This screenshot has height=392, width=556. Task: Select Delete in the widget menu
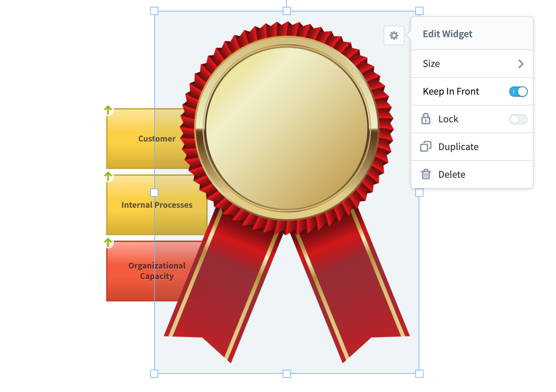tap(472, 175)
